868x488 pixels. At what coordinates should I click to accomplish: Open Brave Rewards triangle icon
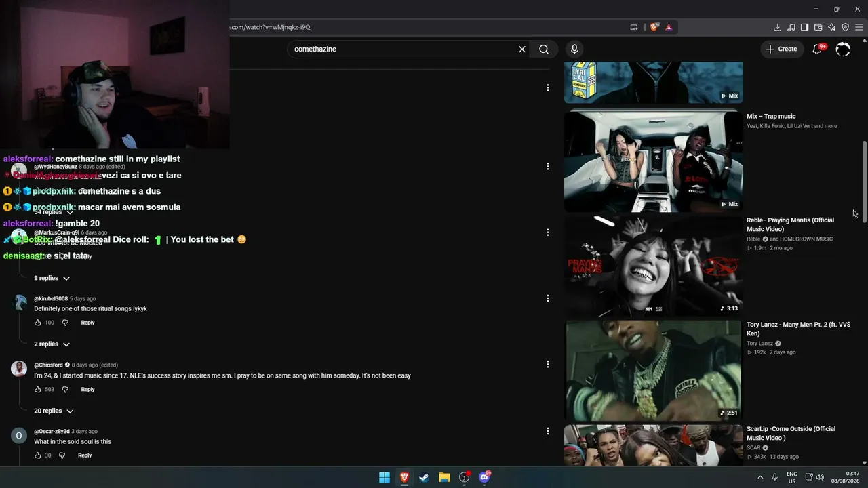(669, 27)
